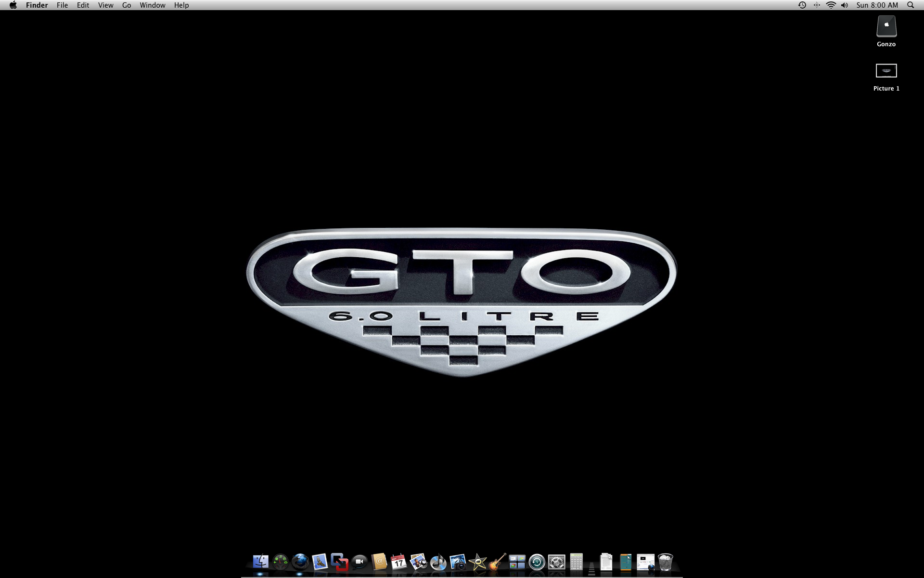Open Preview from the Dock
This screenshot has height=578, width=924.
(x=418, y=562)
